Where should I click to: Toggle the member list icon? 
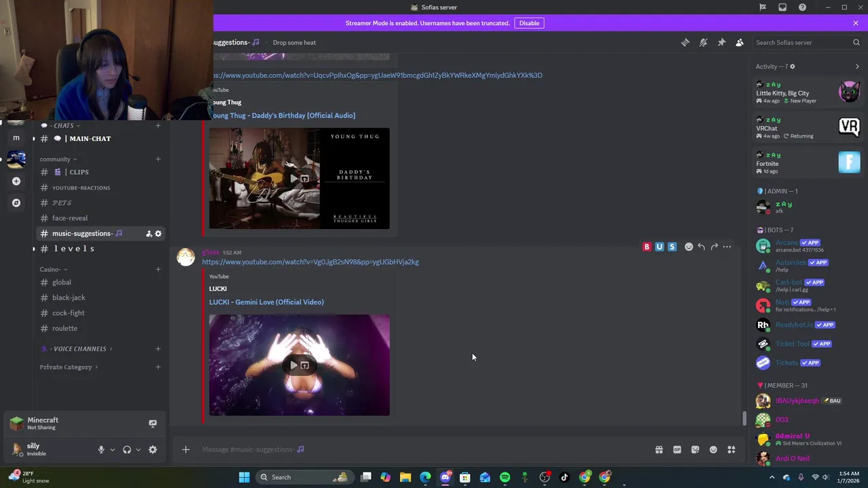tap(740, 42)
